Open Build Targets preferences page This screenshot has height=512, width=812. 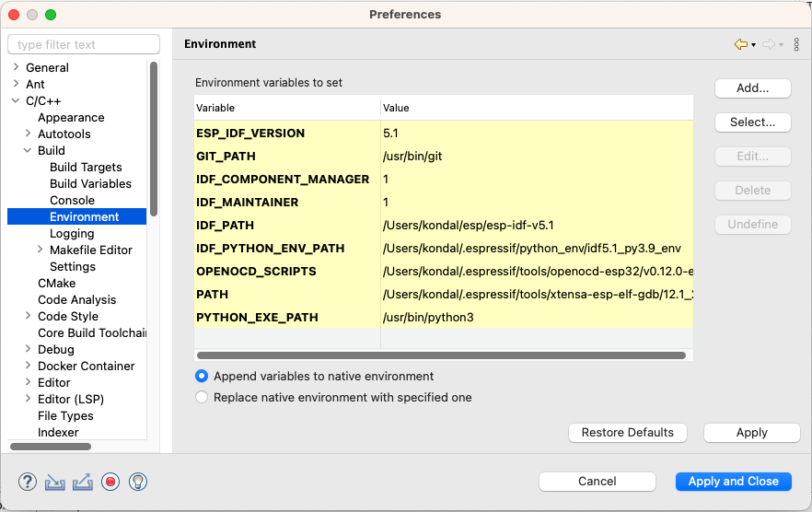(x=86, y=167)
